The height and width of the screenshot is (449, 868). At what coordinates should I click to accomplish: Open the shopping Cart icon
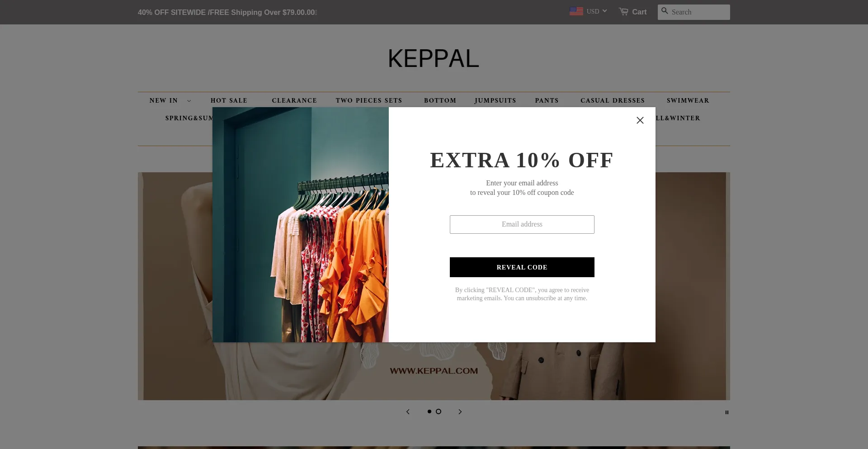(623, 12)
